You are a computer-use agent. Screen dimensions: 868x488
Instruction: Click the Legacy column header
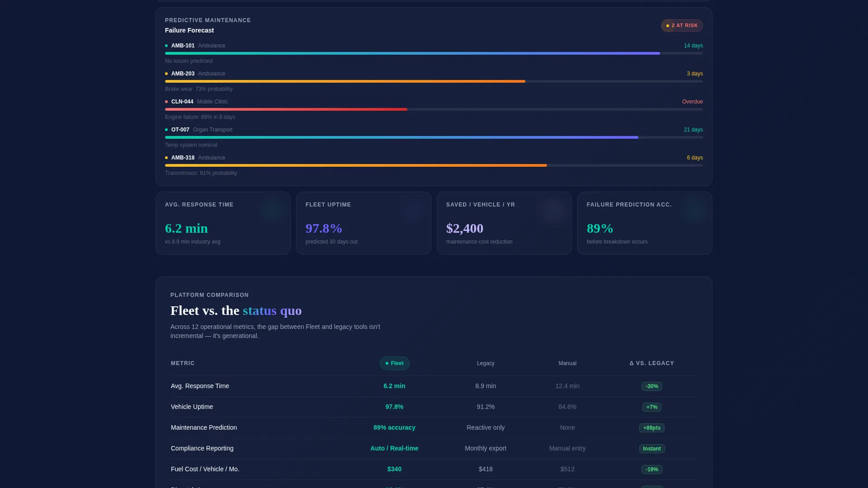(486, 363)
